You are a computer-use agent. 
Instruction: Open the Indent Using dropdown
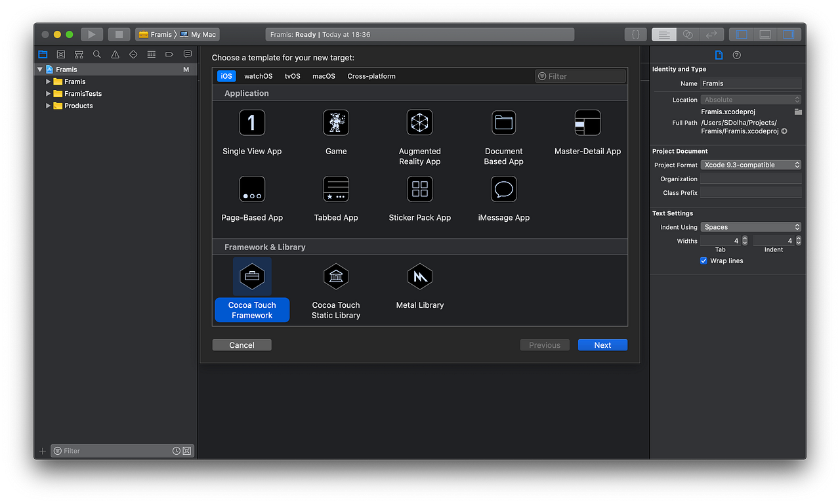coord(751,226)
